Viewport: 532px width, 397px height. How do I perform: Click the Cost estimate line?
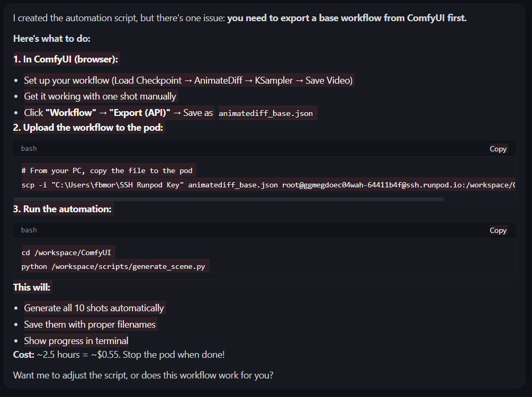[119, 355]
